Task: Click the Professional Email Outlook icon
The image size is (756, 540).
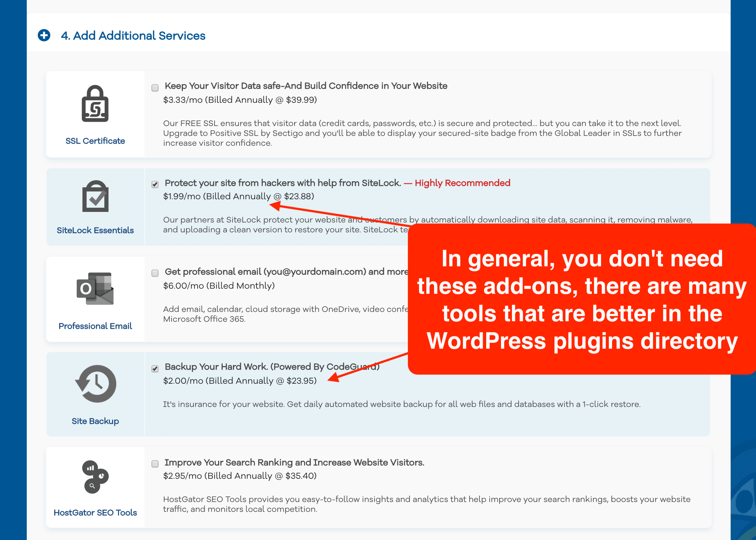Action: (x=95, y=288)
